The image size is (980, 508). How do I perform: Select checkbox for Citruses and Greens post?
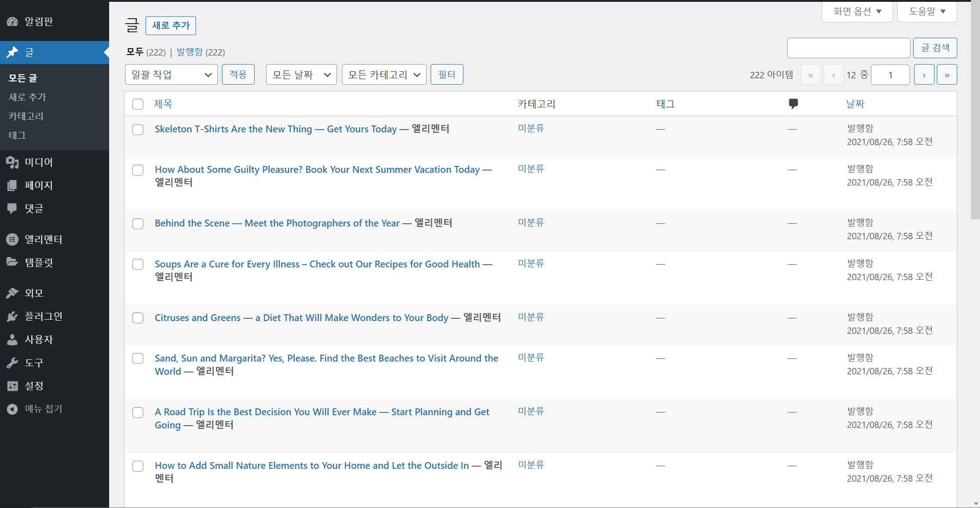pos(138,318)
